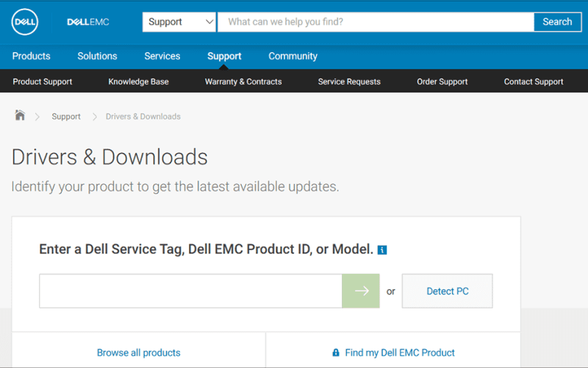Focus the 'What can we help you find?' box
588x368 pixels.
point(376,22)
